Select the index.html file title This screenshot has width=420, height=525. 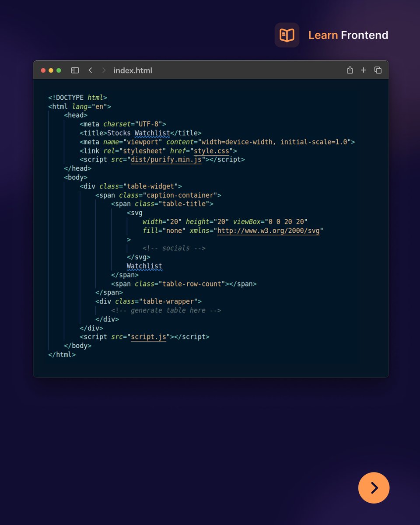(x=133, y=70)
